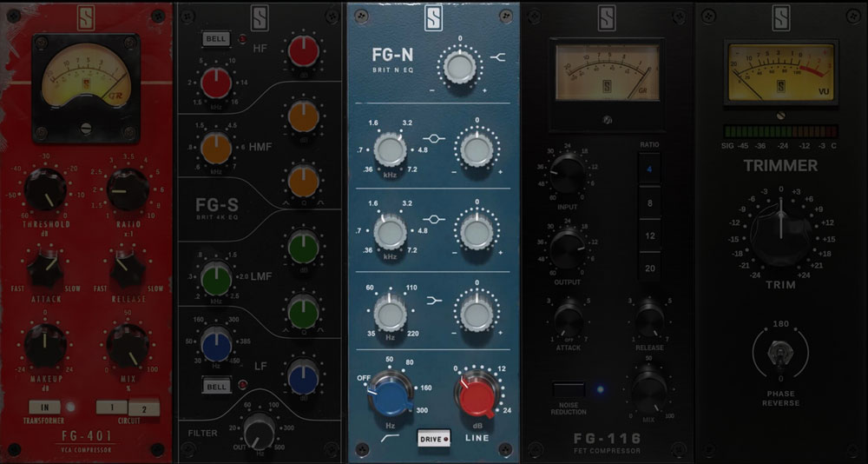Select ratio 4 on the FG-116 compressor

pos(650,169)
